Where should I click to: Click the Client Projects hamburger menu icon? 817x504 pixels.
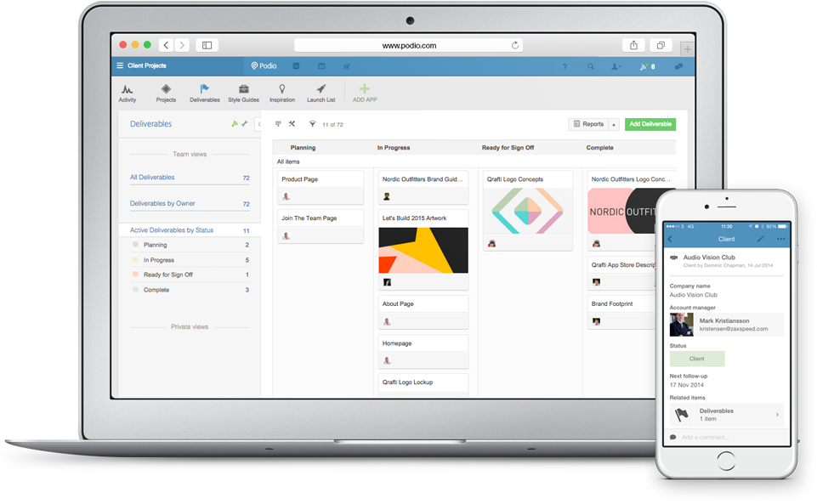click(x=120, y=65)
